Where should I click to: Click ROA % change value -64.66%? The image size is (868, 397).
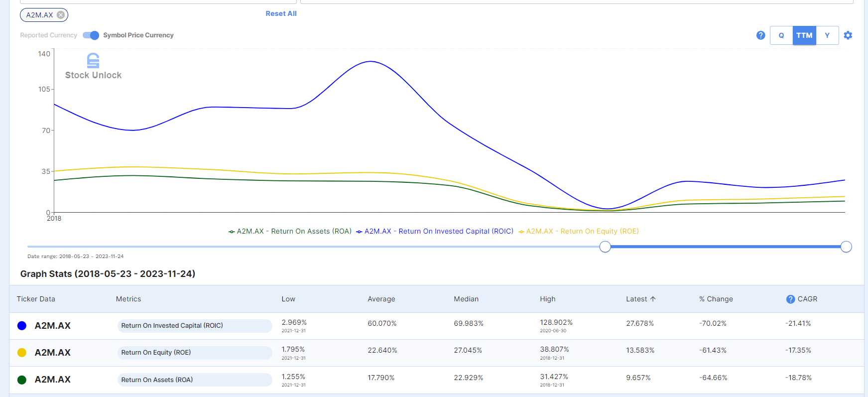click(x=713, y=378)
